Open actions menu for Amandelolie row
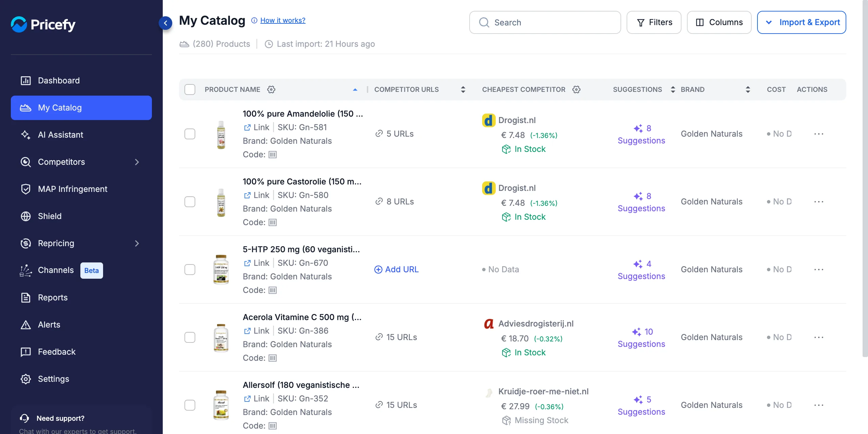Image resolution: width=868 pixels, height=434 pixels. pos(819,134)
